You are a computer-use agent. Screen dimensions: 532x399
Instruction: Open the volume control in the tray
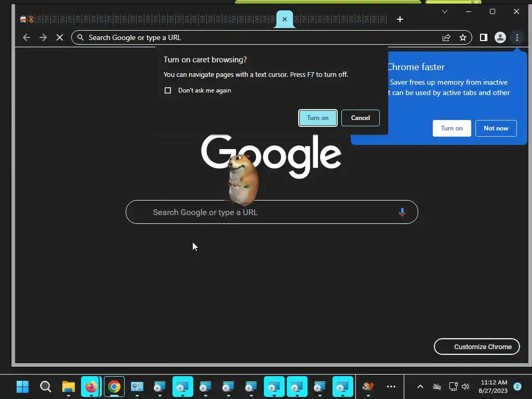pyautogui.click(x=465, y=387)
